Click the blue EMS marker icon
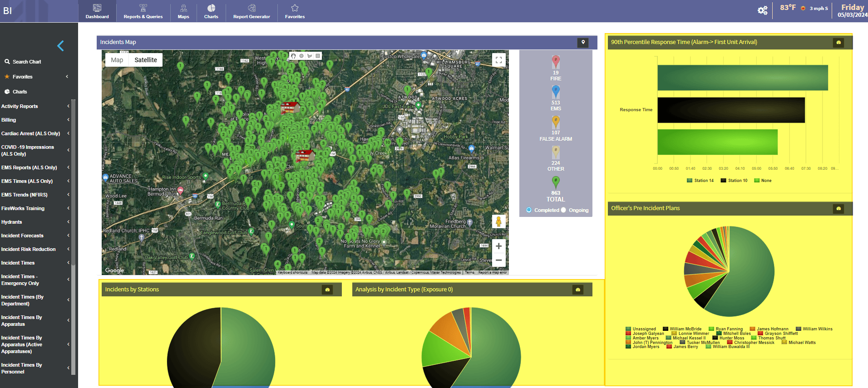Image resolution: width=868 pixels, height=388 pixels. click(x=556, y=92)
